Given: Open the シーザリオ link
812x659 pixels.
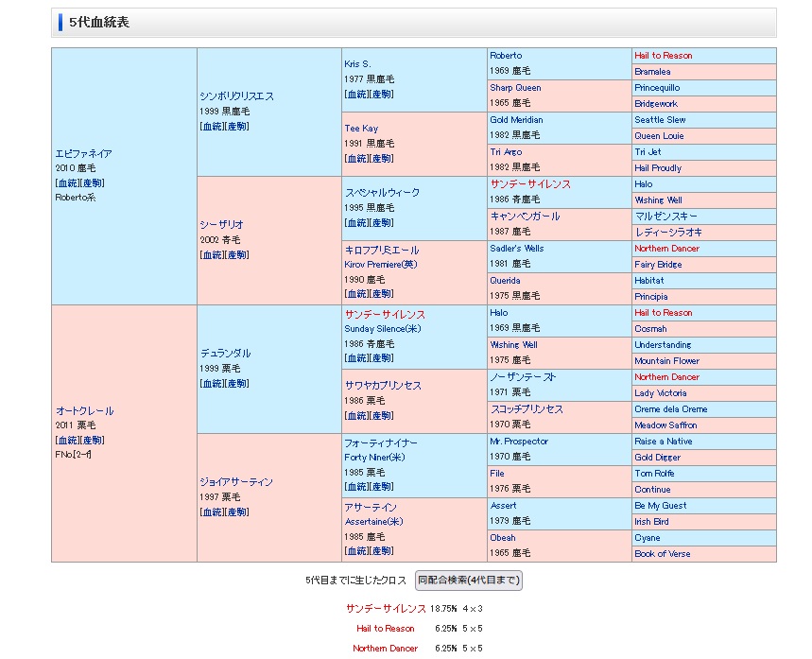Looking at the screenshot, I should click(221, 225).
